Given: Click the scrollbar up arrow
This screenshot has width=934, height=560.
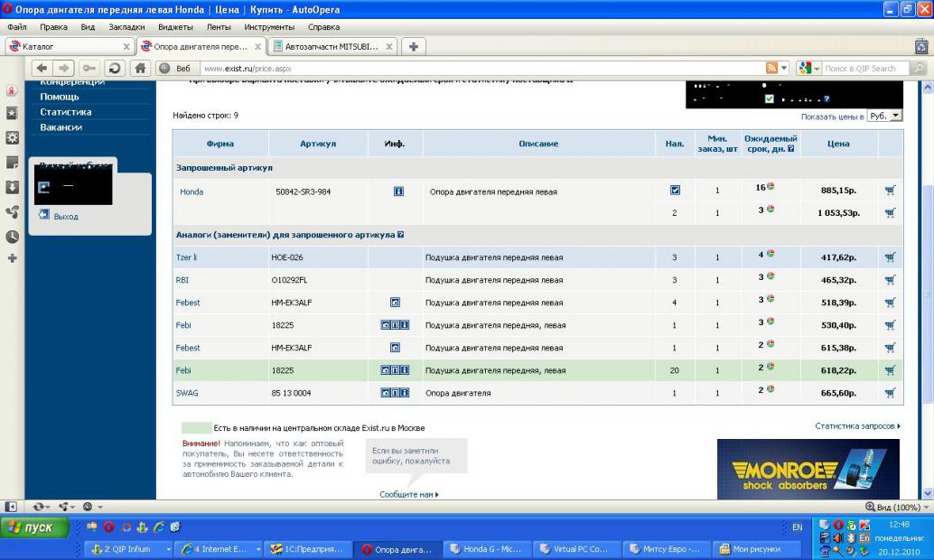Looking at the screenshot, I should tap(928, 87).
